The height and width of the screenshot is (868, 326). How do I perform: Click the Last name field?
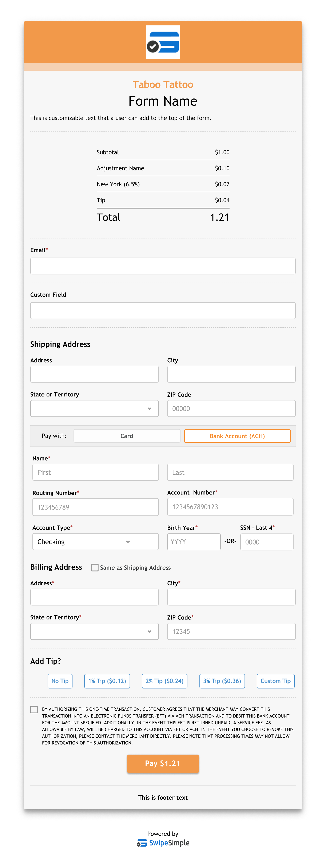[230, 472]
